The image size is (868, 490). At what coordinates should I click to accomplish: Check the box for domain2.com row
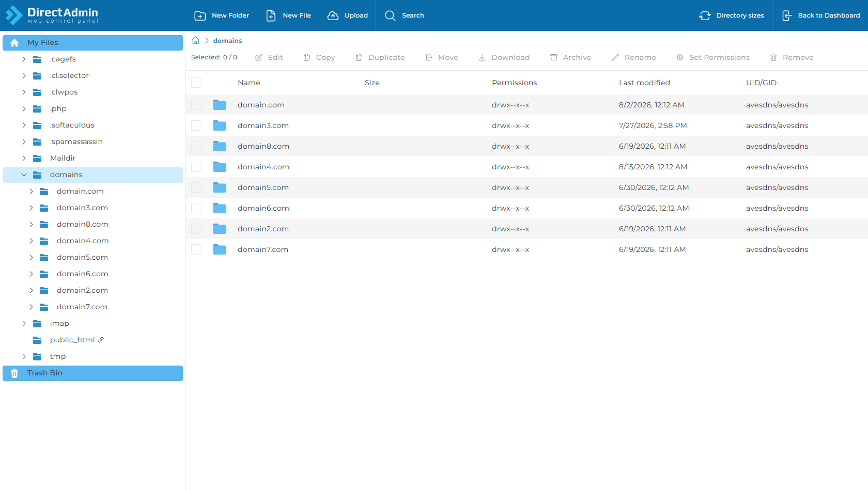(196, 229)
